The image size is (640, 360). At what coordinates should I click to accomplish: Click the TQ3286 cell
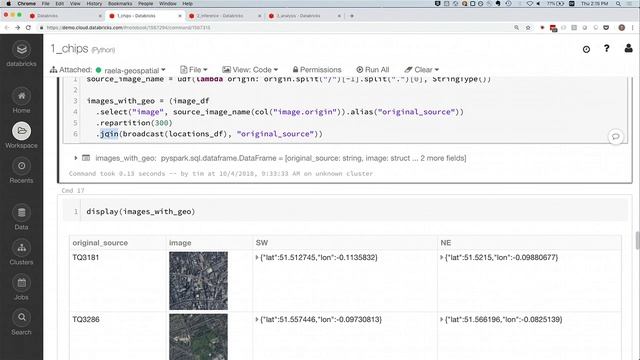click(86, 320)
